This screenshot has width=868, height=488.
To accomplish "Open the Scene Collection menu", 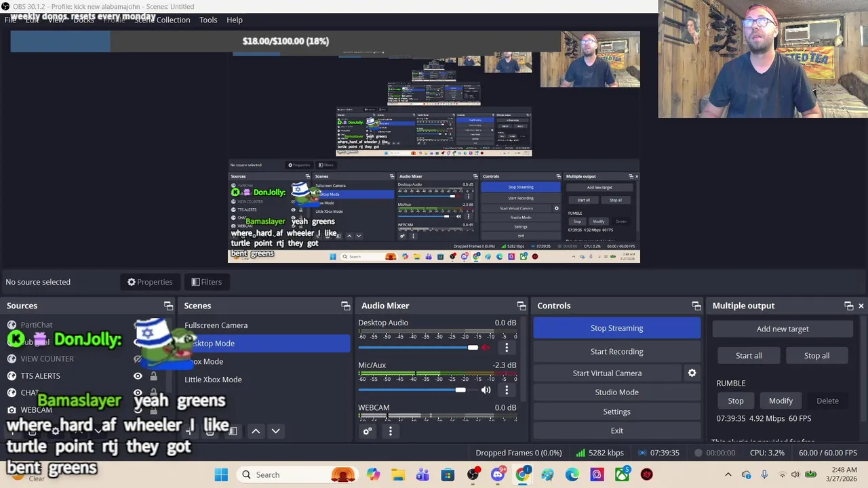I will 163,20.
